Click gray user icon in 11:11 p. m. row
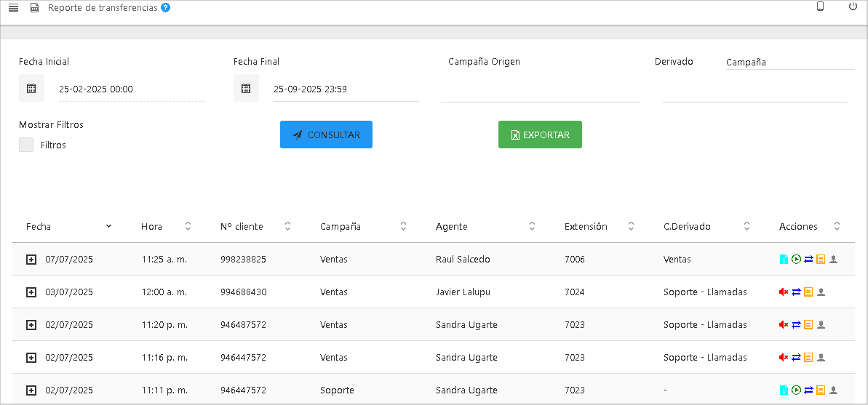 coord(834,390)
